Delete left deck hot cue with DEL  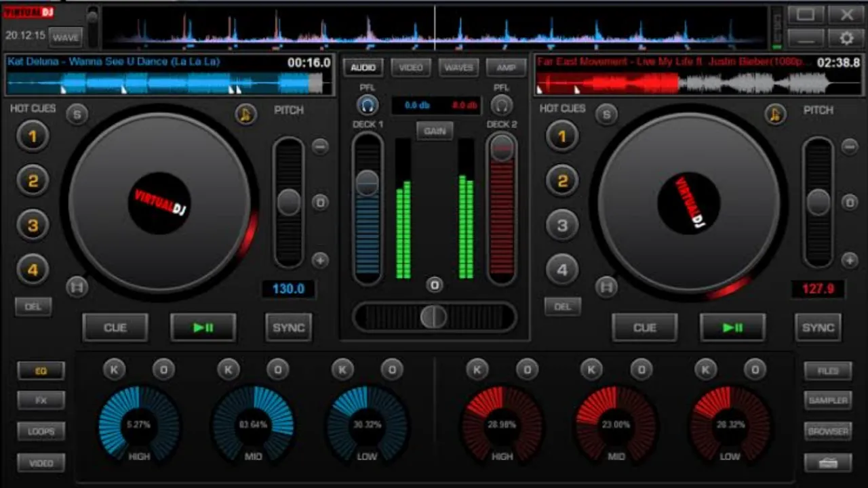tap(33, 306)
